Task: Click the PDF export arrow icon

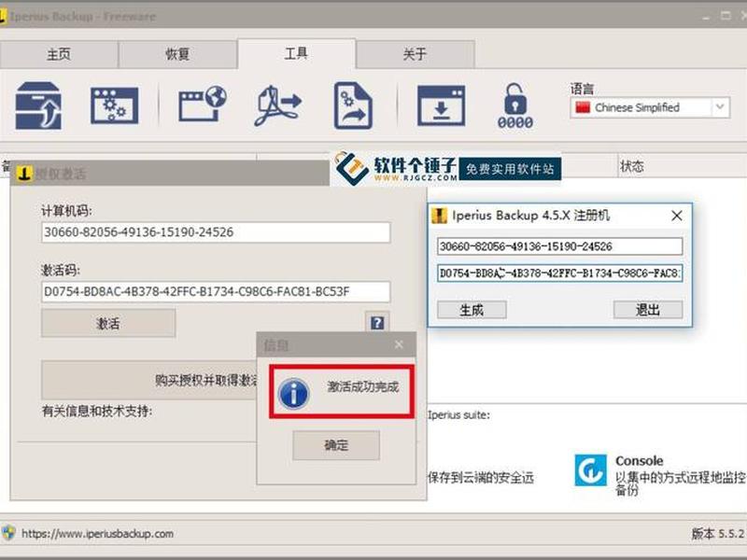Action: 278,105
